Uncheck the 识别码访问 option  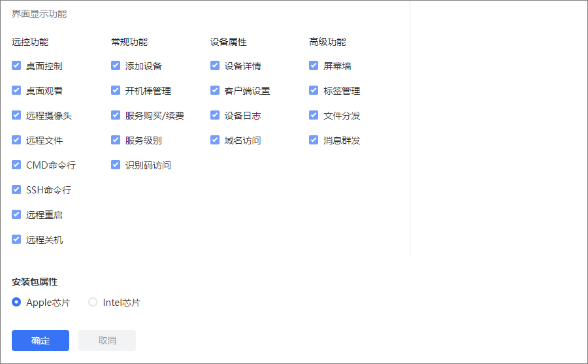(116, 165)
